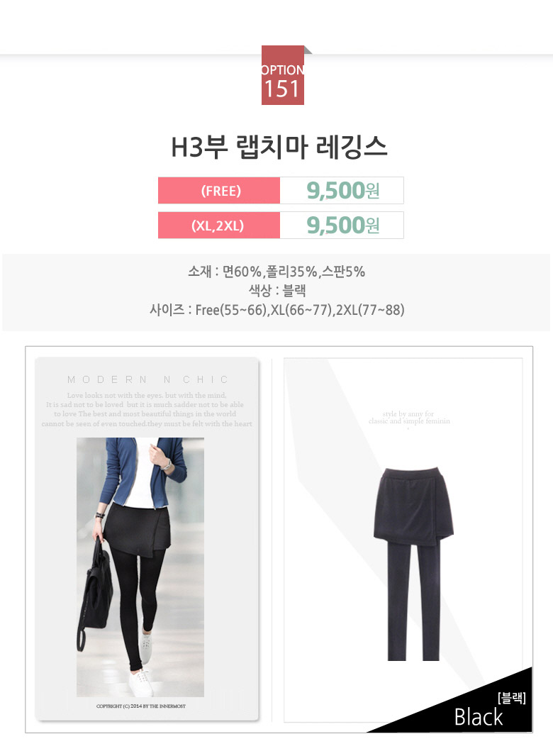Click the style by anny caption
Screen dimensions: 553x756
click(x=409, y=418)
